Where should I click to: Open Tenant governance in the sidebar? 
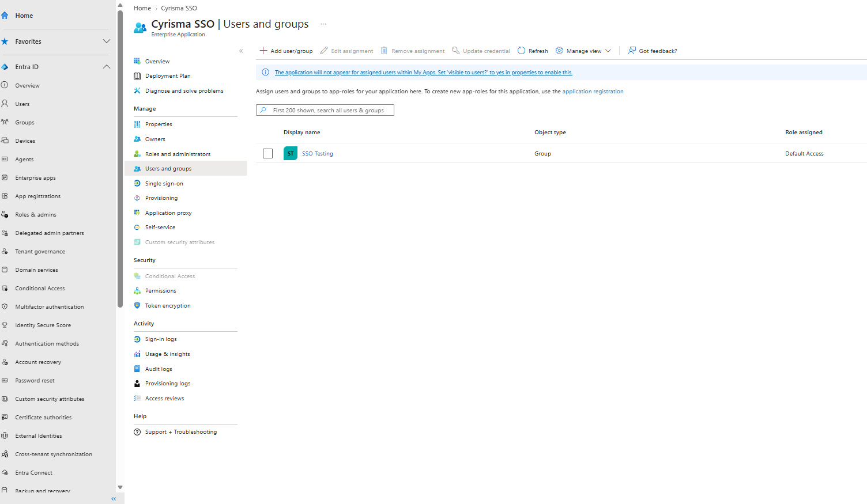pos(40,252)
